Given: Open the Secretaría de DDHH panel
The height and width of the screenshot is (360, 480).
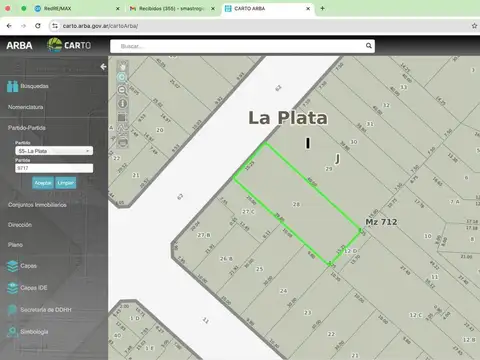Looking at the screenshot, I should [46, 310].
